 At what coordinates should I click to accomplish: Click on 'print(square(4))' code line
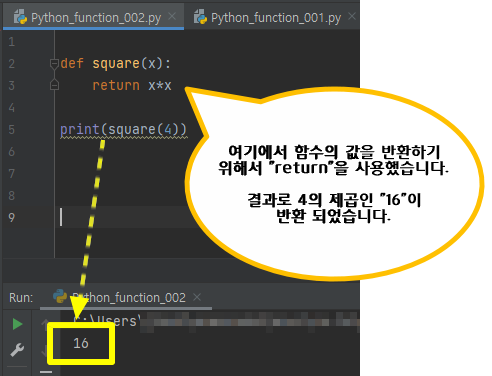pyautogui.click(x=123, y=129)
